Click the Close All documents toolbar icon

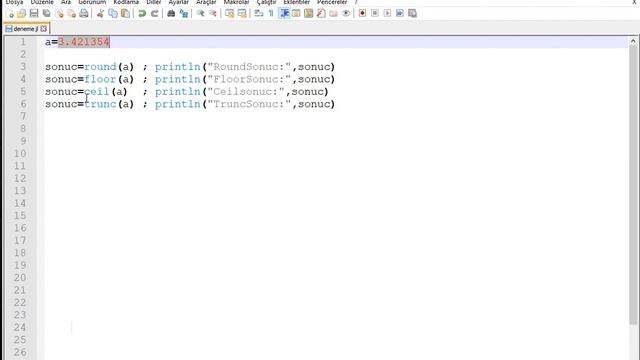pyautogui.click(x=71, y=13)
